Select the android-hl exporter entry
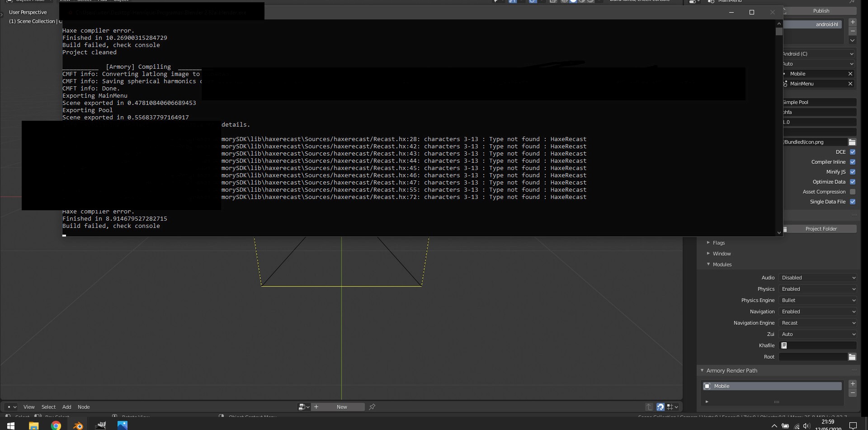The image size is (868, 430). tap(812, 24)
